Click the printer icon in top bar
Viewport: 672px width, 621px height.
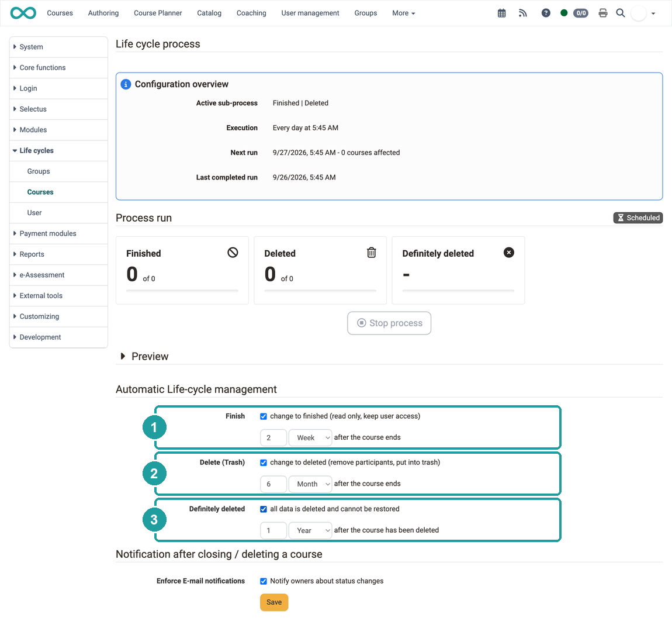tap(603, 13)
